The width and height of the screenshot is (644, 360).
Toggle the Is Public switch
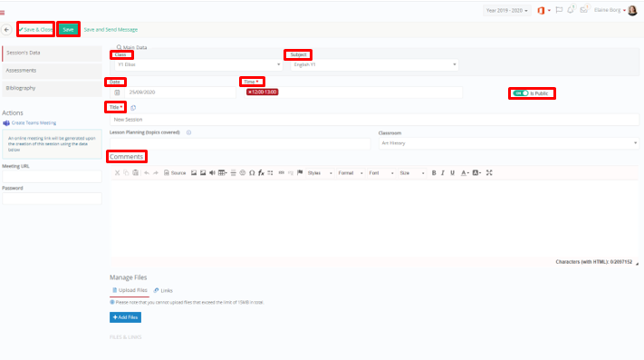click(521, 93)
